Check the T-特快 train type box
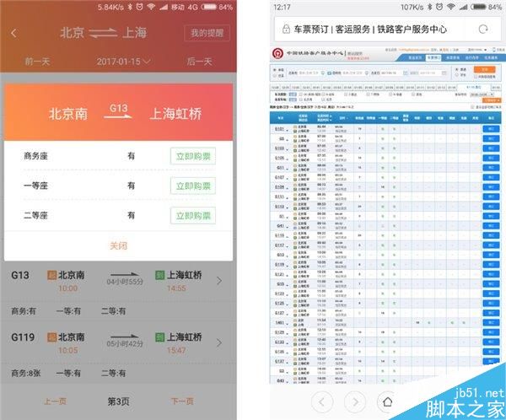This screenshot has height=420, width=506. [368, 94]
